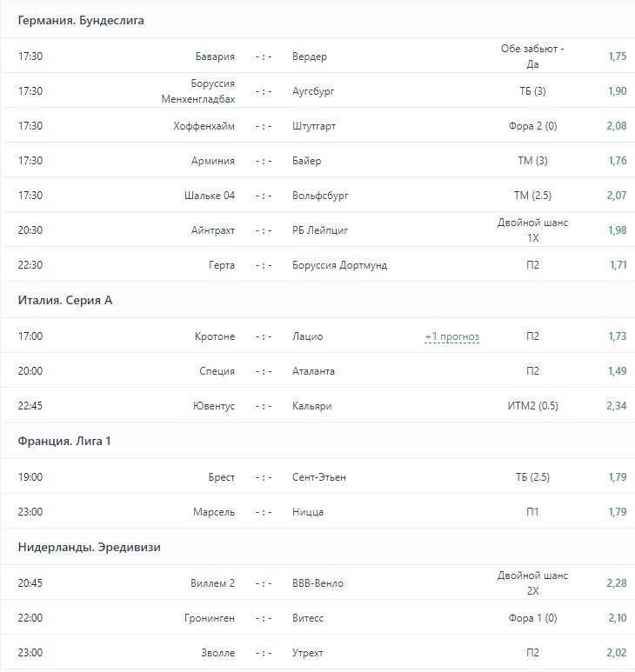This screenshot has height=672, width=635.
Task: Select odds 1,49 for Специя – Аталанта
Action: click(617, 371)
